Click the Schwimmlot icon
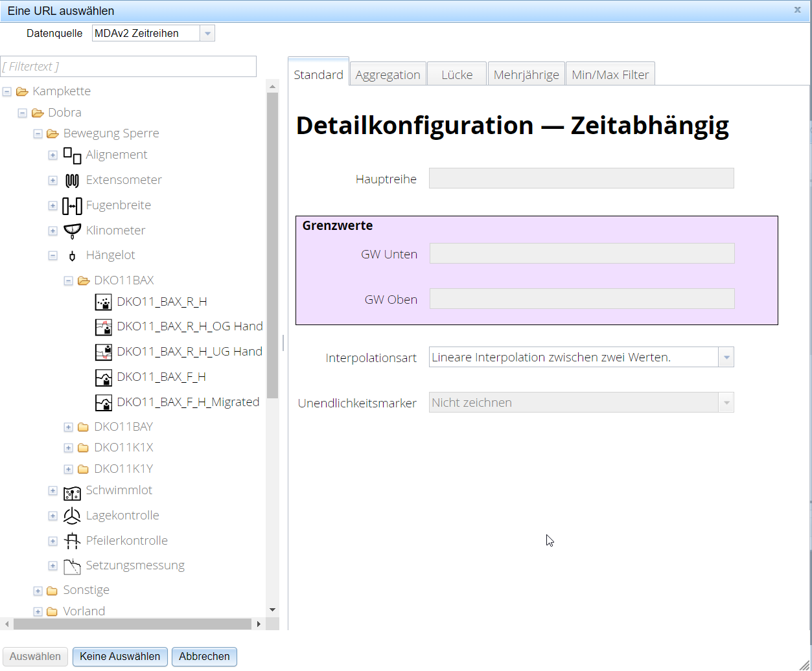Screen dimensions: 812x671 (72, 490)
